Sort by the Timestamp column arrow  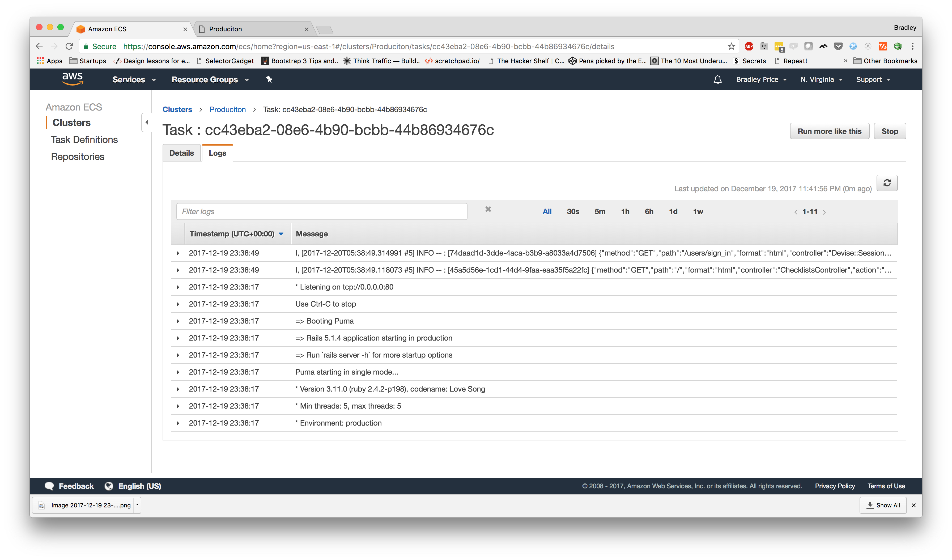[x=281, y=234]
